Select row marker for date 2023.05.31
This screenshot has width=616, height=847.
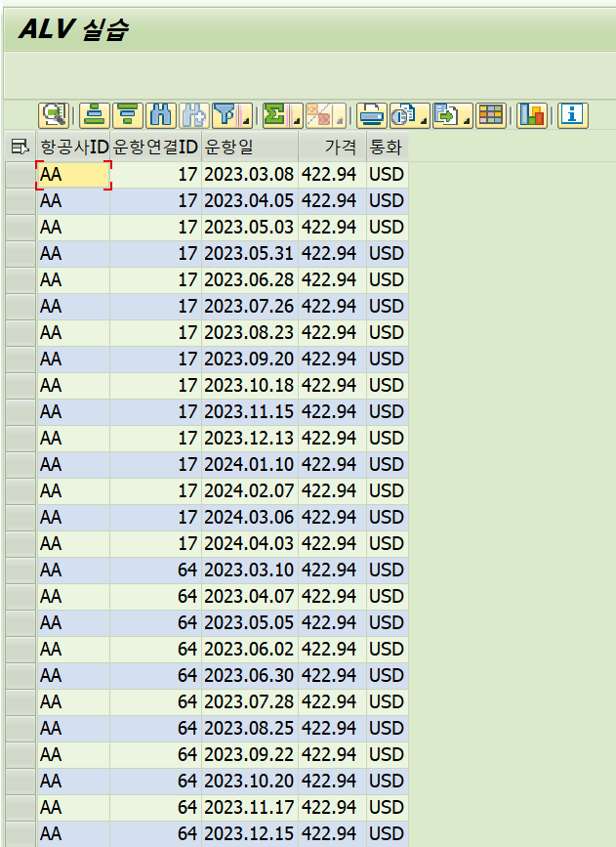click(x=21, y=253)
